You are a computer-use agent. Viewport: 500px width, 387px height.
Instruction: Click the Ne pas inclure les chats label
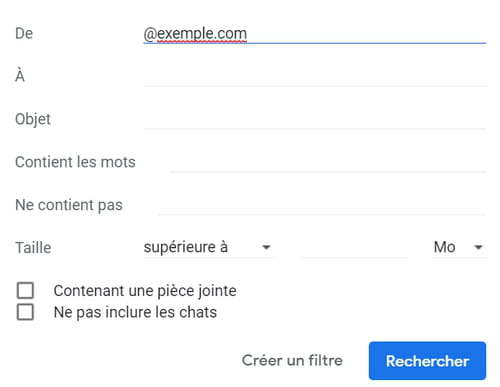pyautogui.click(x=135, y=312)
